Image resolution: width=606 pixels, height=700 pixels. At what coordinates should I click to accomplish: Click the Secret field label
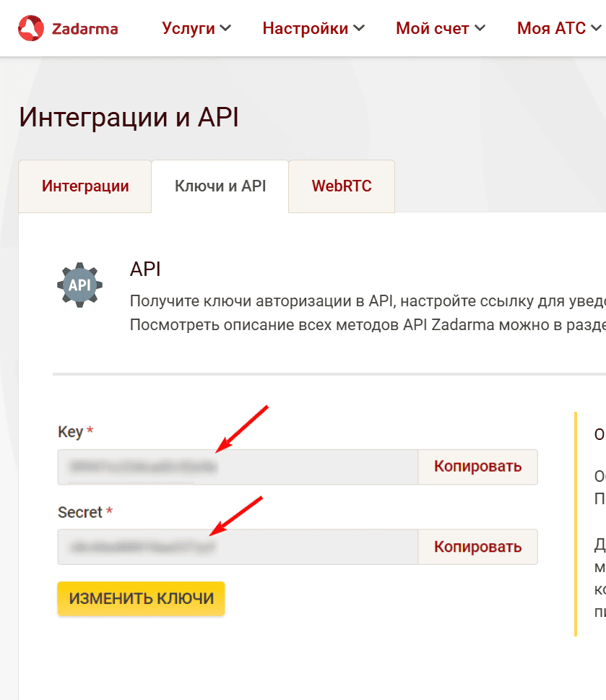[x=80, y=512]
